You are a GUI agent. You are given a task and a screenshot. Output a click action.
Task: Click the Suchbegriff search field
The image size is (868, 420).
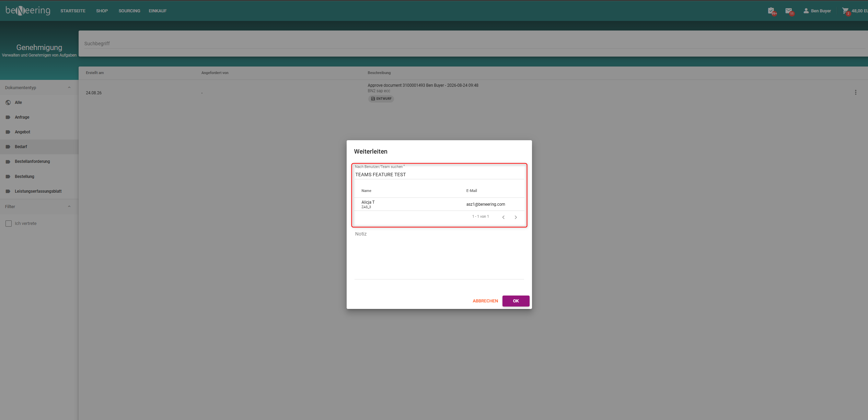[x=475, y=44]
